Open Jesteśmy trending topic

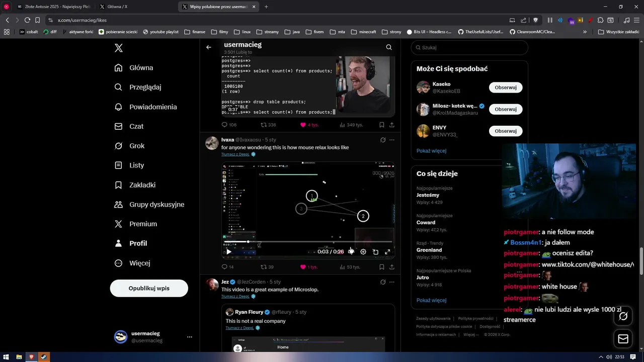(428, 195)
